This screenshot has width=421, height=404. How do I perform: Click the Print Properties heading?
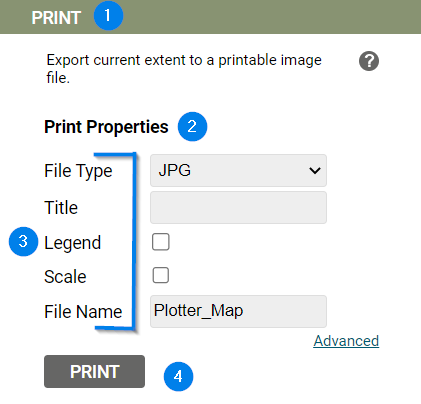click(106, 127)
